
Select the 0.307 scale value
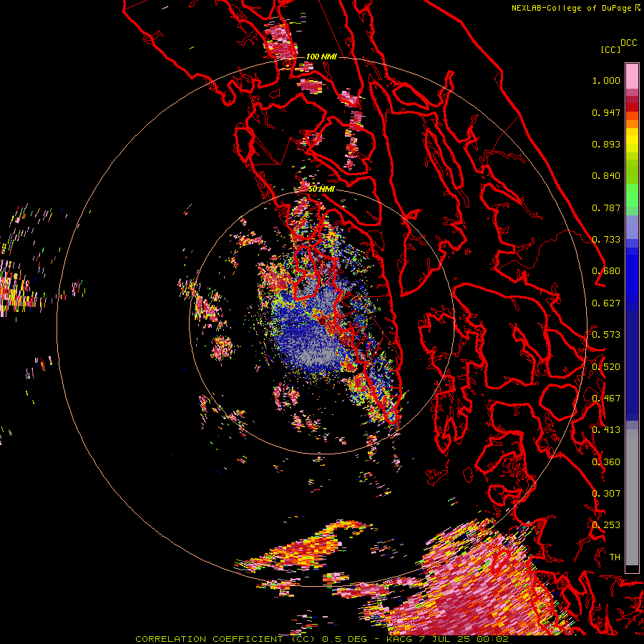click(606, 494)
